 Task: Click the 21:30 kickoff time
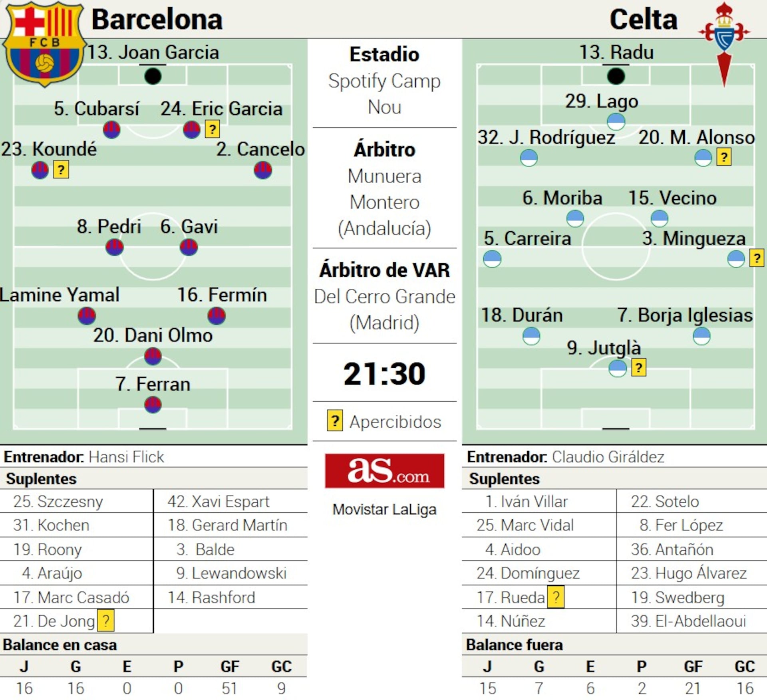(384, 374)
